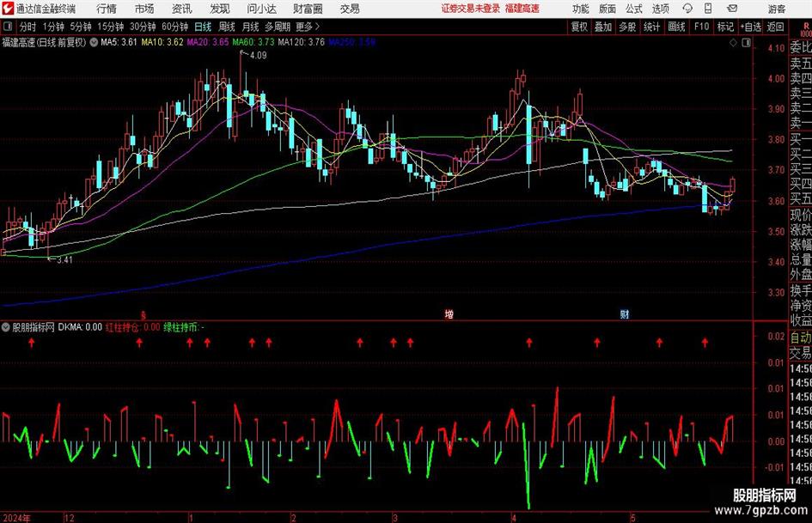The height and width of the screenshot is (523, 812).
Task: Open the 交易 menu
Action: [x=350, y=9]
